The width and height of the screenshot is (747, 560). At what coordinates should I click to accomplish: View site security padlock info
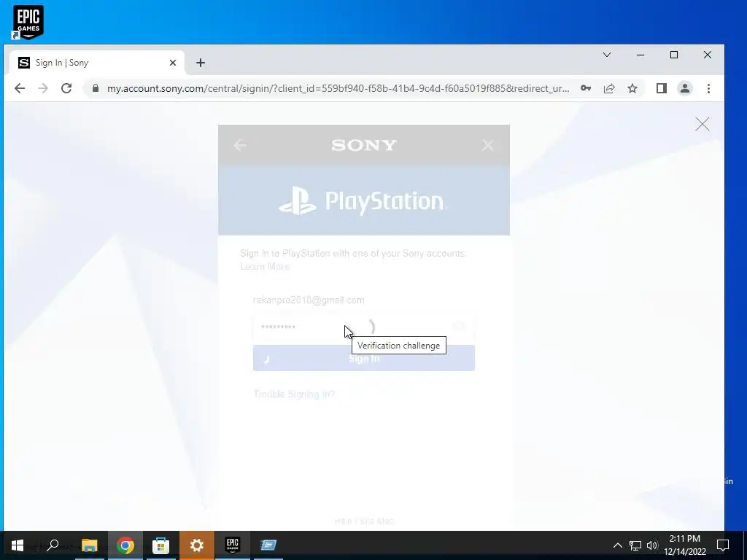tap(96, 88)
